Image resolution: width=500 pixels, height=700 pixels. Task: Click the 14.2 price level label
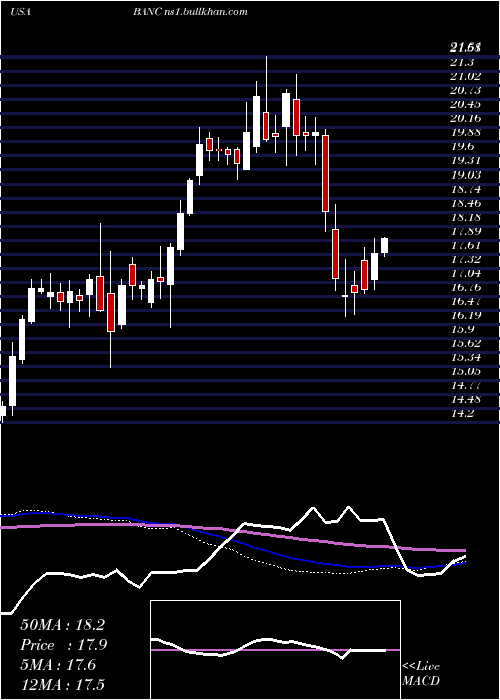[460, 414]
